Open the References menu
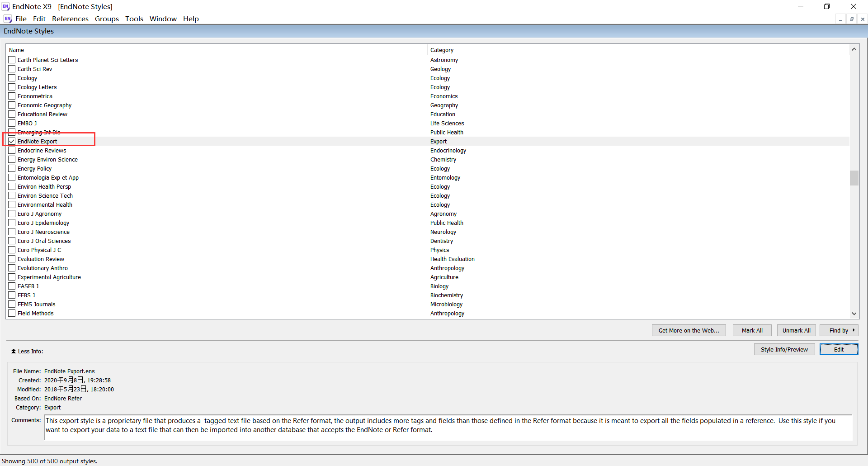This screenshot has width=868, height=466. click(x=70, y=19)
